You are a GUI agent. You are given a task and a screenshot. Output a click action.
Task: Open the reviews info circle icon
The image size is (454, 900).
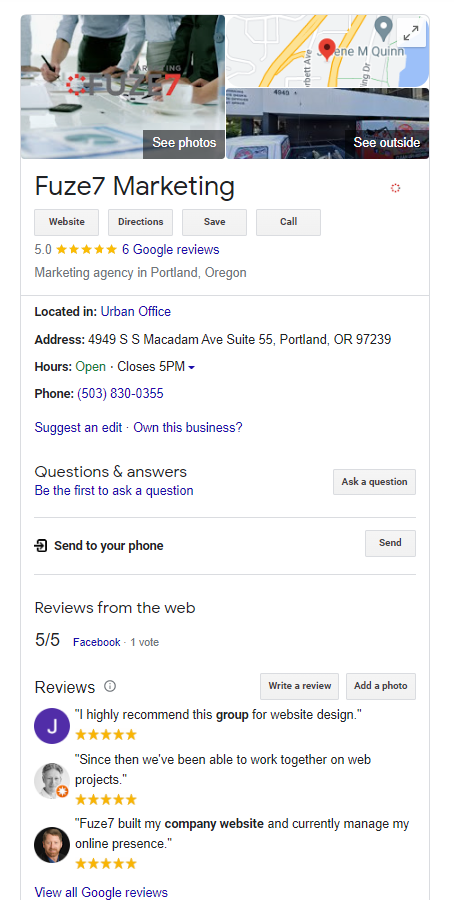coord(110,686)
